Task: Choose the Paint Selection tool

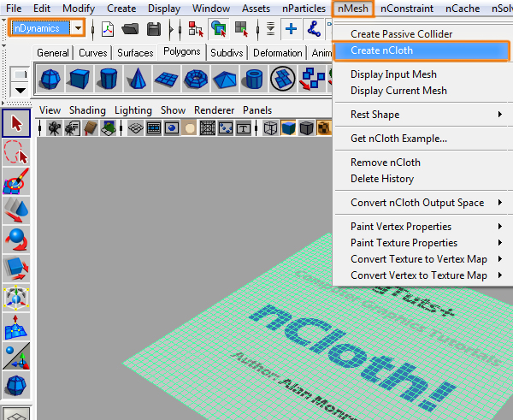Action: pos(16,181)
